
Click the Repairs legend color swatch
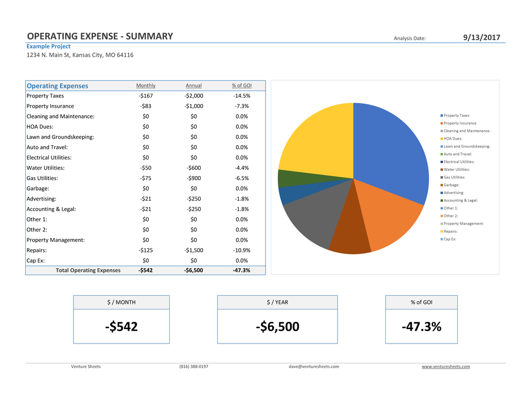point(441,232)
